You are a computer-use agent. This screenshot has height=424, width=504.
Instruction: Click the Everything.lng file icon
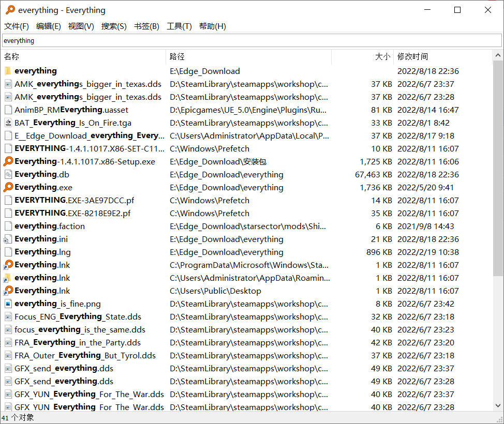[x=8, y=252]
